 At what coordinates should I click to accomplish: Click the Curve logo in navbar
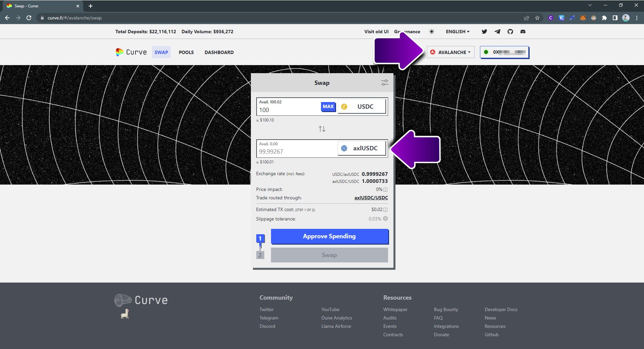[x=131, y=52]
